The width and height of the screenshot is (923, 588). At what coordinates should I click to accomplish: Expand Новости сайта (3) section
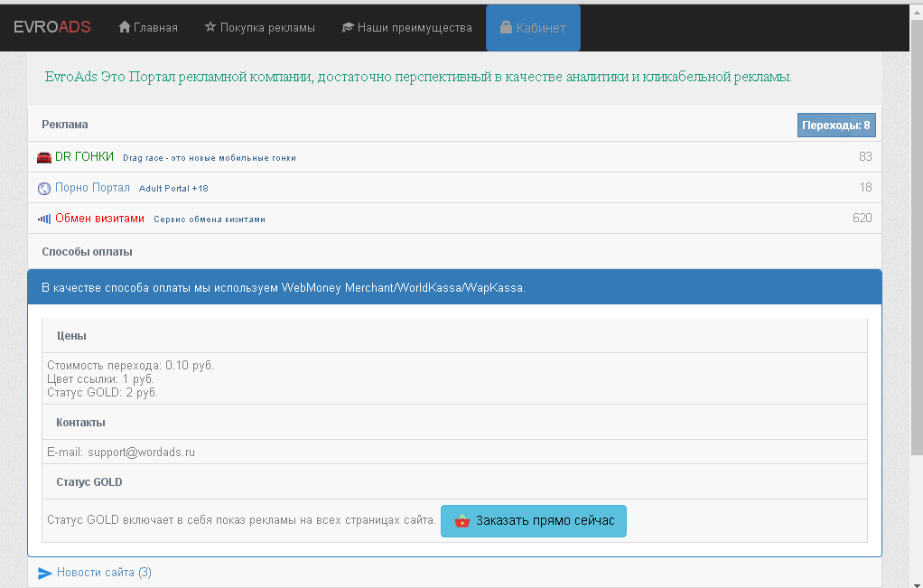(x=104, y=573)
